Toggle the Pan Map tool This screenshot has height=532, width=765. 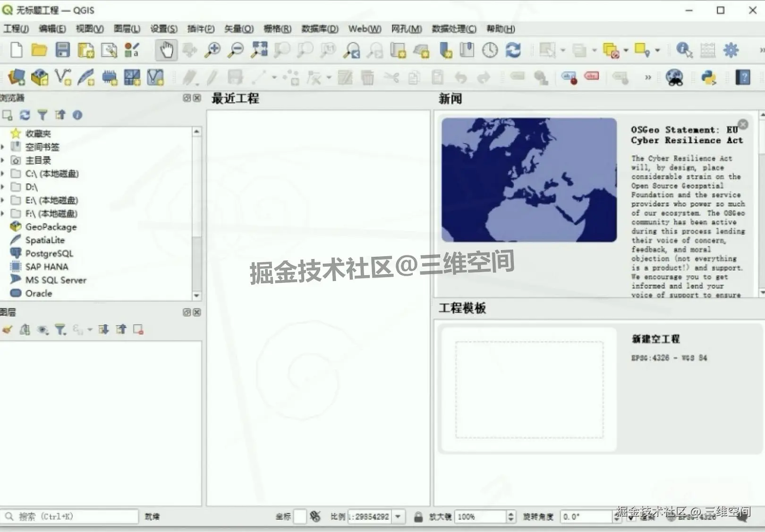(x=166, y=50)
